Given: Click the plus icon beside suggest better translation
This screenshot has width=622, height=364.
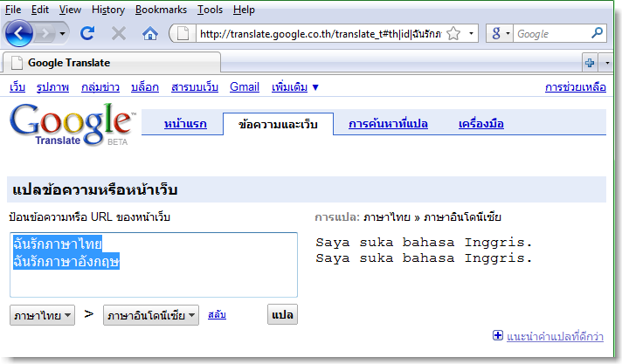Looking at the screenshot, I should point(498,335).
